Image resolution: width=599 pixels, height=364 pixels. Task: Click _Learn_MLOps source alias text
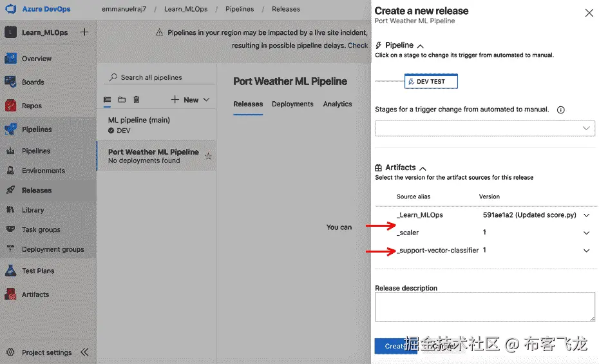click(420, 215)
